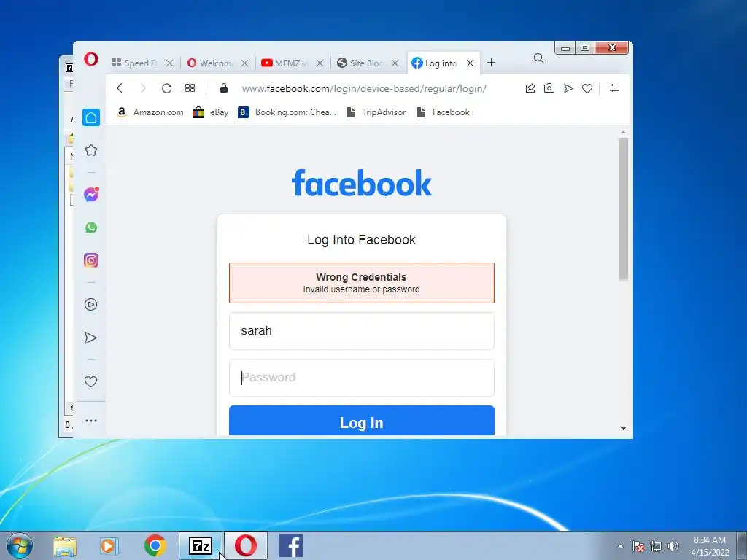This screenshot has width=747, height=560.
Task: Show hidden system tray icons
Action: (x=620, y=546)
